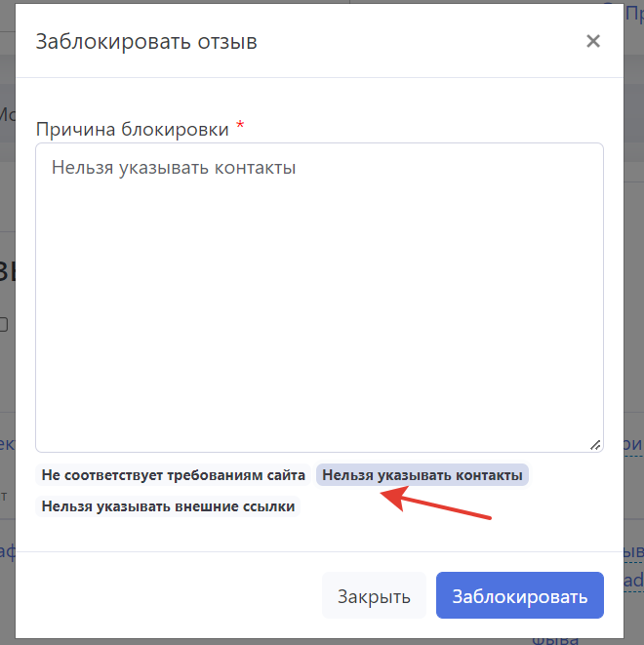The width and height of the screenshot is (644, 645).
Task: Close the dialog with the X icon
Action: click(592, 41)
